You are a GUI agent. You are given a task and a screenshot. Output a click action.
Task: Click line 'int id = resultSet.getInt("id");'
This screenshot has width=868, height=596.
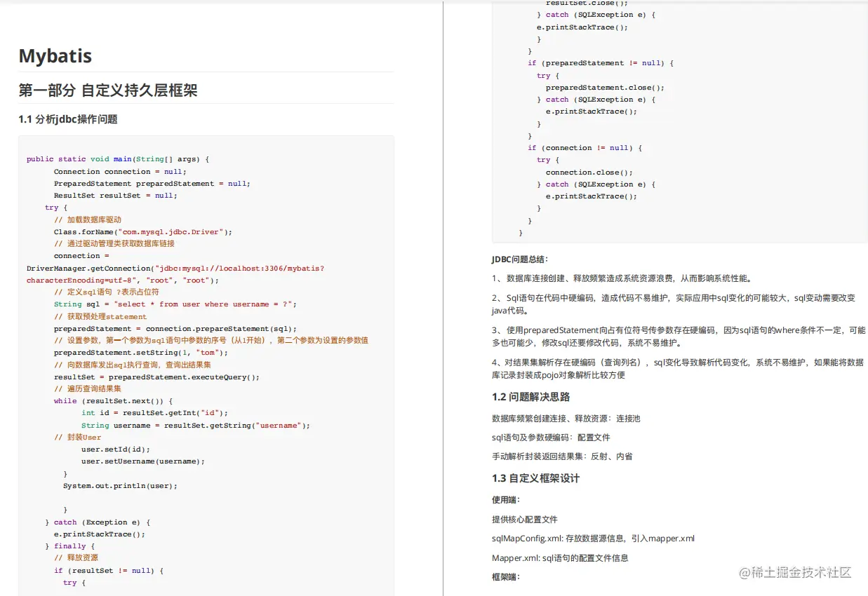point(154,413)
